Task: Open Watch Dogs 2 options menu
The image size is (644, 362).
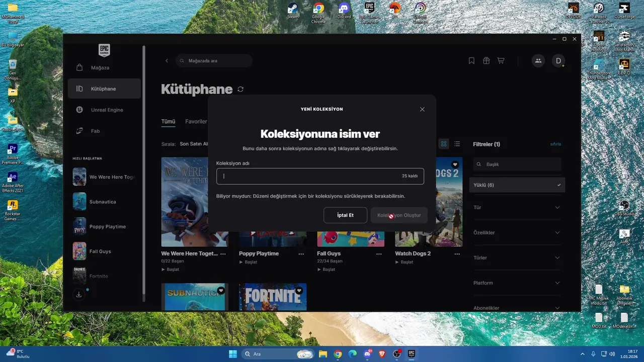Action: [457, 254]
